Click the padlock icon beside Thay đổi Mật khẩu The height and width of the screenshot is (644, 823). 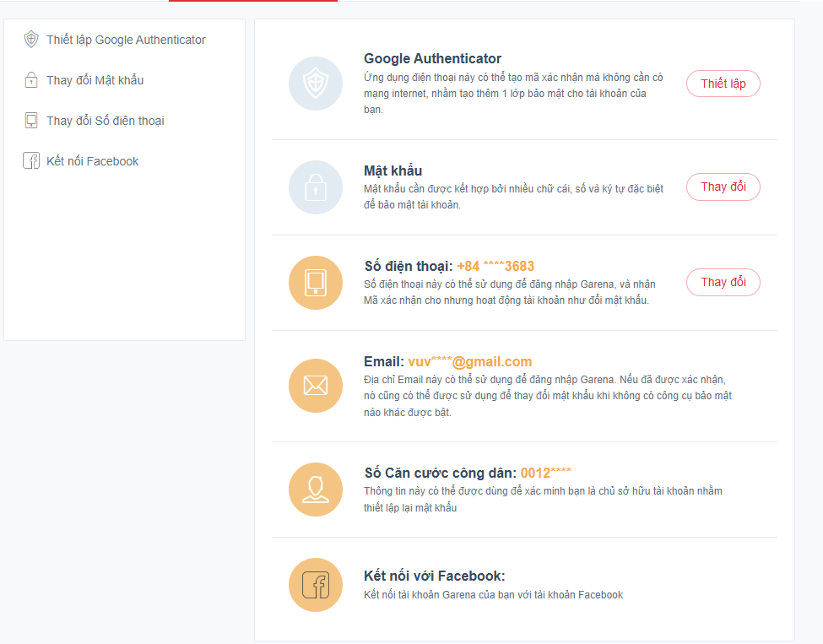(31, 80)
